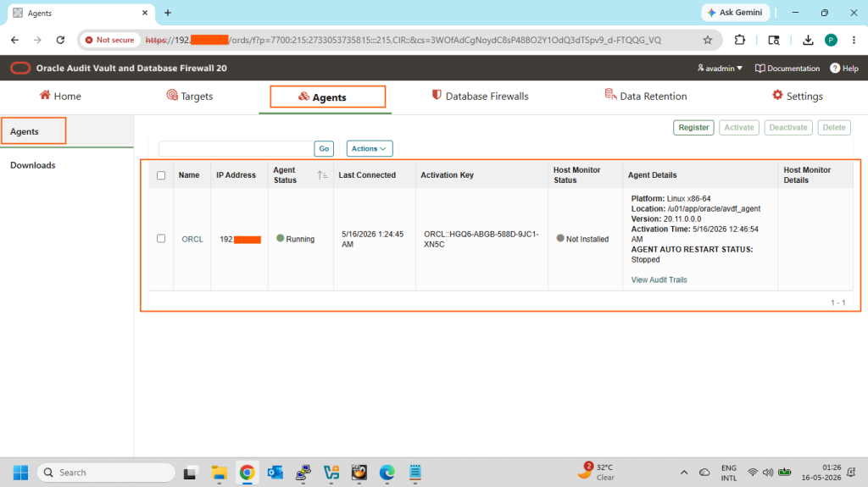The width and height of the screenshot is (868, 487).
Task: Open Outlook from the taskbar
Action: pos(275,473)
